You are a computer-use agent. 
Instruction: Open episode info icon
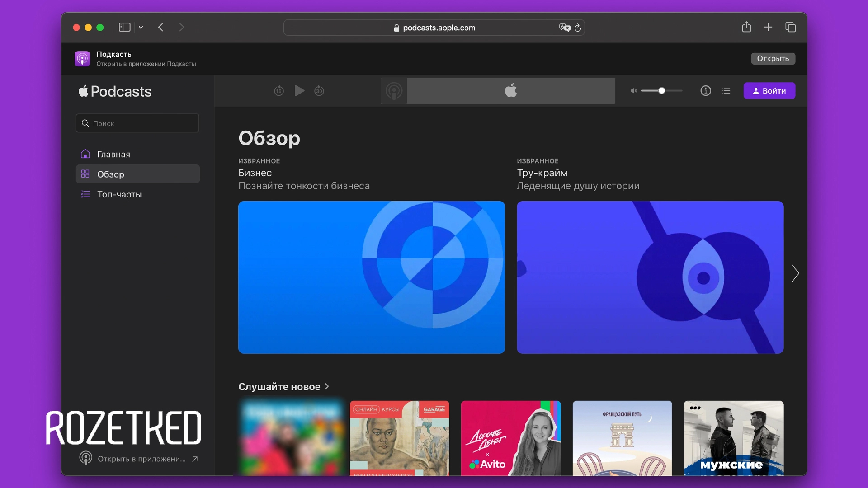coord(706,91)
